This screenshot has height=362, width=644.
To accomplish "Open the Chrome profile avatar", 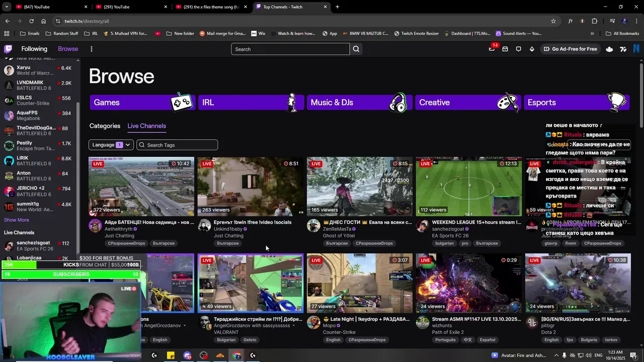I will tap(624, 21).
